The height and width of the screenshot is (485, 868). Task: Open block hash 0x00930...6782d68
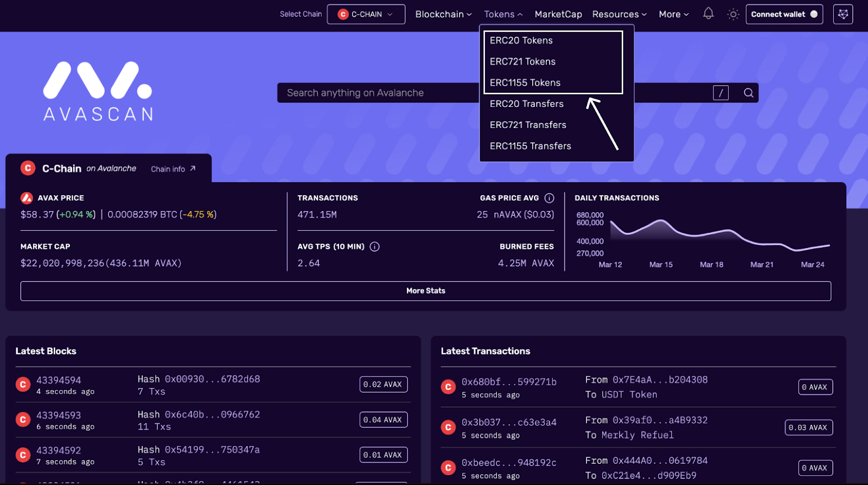point(212,379)
